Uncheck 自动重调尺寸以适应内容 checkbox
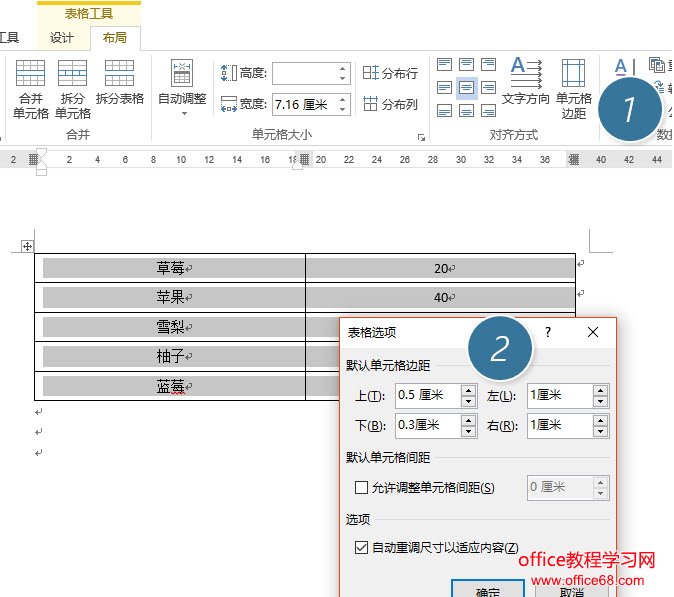 click(x=361, y=547)
